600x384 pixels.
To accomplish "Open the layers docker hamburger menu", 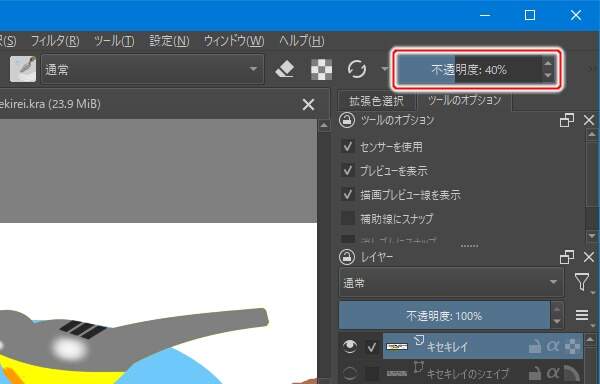I will click(x=582, y=315).
